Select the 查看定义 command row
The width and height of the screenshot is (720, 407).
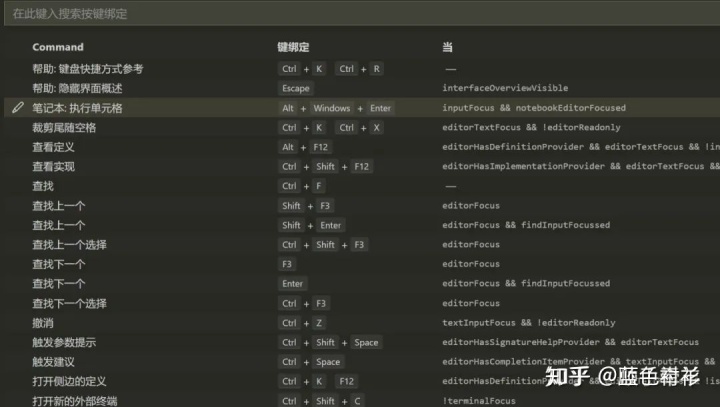click(362, 147)
